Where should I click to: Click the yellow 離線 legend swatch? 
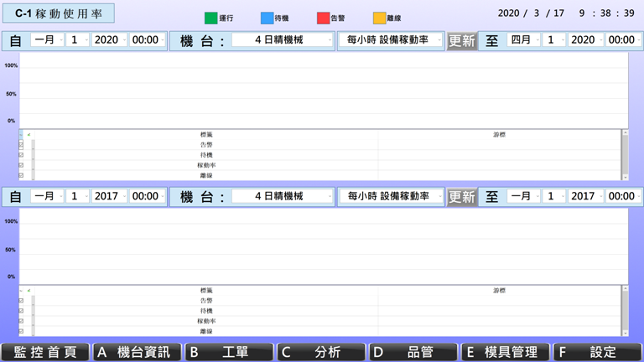click(379, 18)
